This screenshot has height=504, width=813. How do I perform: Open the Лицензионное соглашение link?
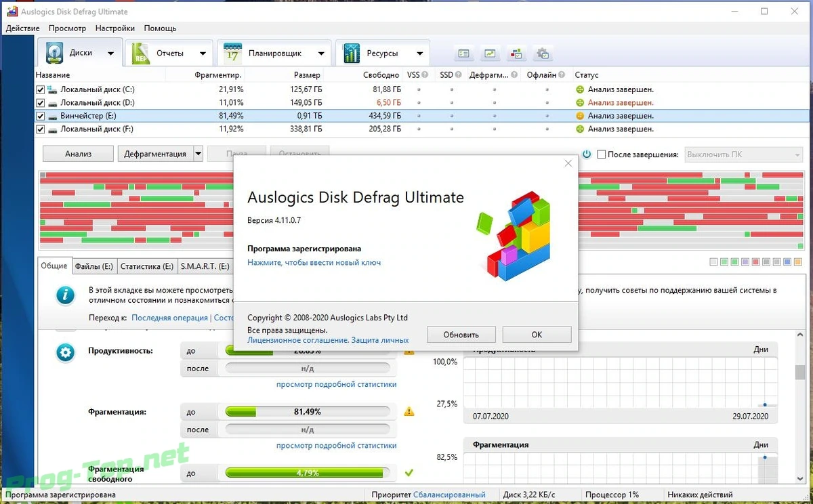[297, 340]
